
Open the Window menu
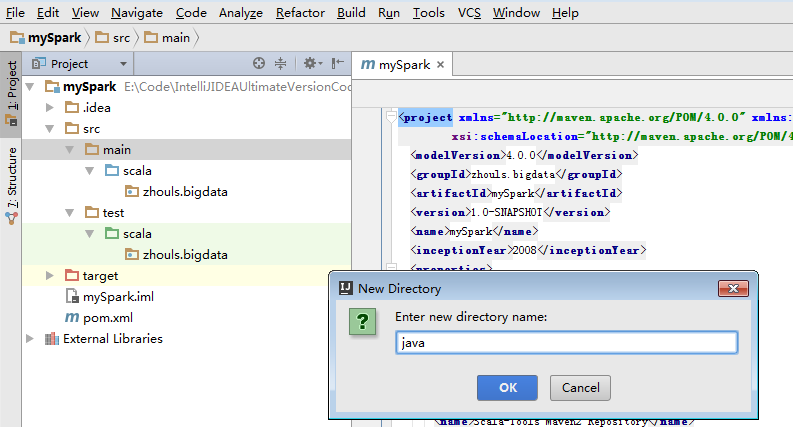click(516, 13)
